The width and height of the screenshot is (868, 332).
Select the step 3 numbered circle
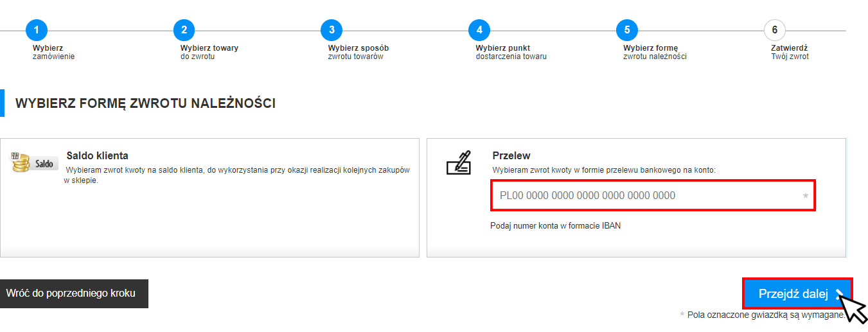tap(332, 30)
